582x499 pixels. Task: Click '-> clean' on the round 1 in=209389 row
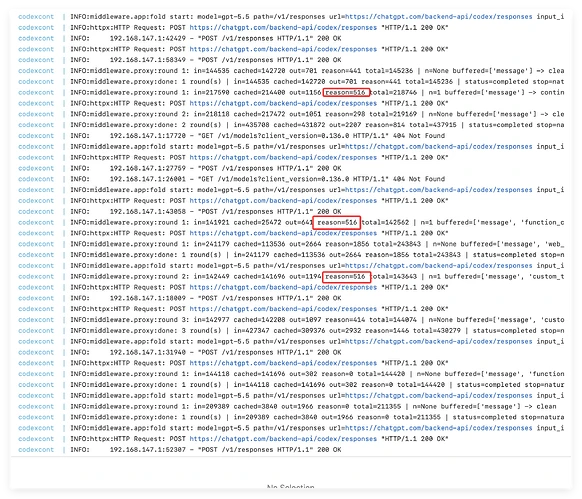540,406
